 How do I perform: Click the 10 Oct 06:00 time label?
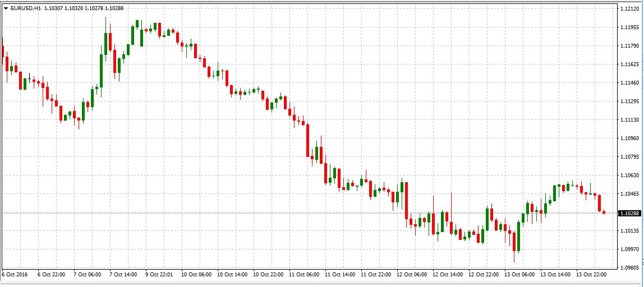(196, 274)
